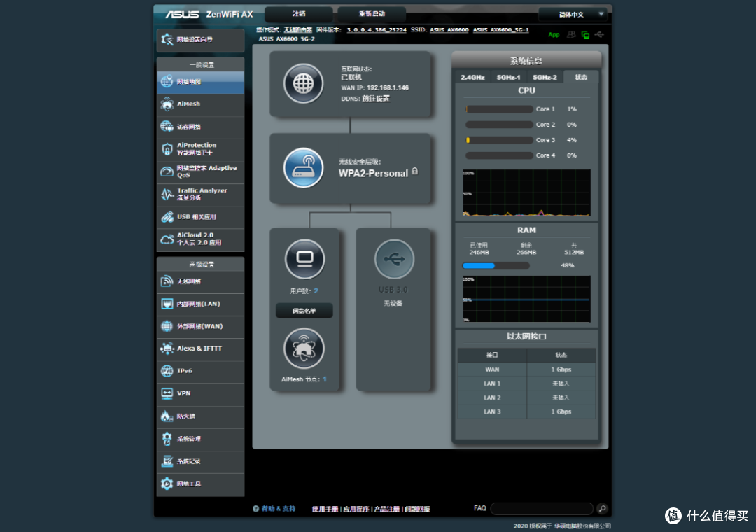Click the client devices computer icon
The image size is (756, 532).
click(304, 259)
